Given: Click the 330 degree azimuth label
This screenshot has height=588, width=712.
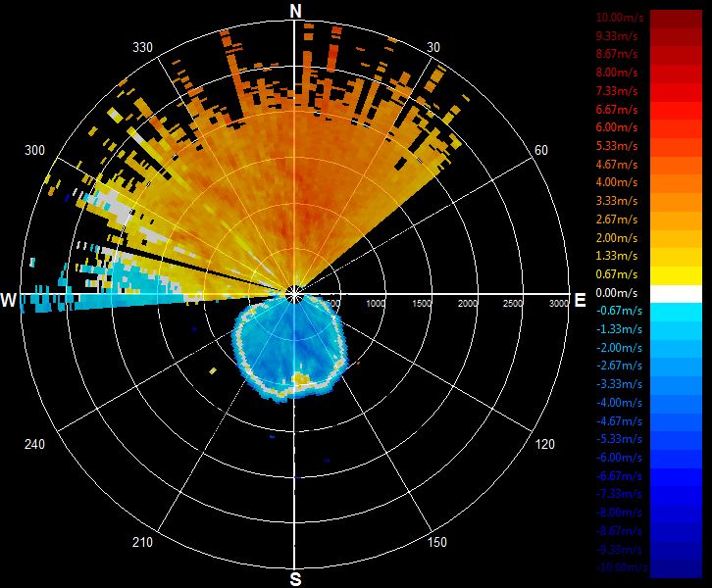Looking at the screenshot, I should [142, 48].
